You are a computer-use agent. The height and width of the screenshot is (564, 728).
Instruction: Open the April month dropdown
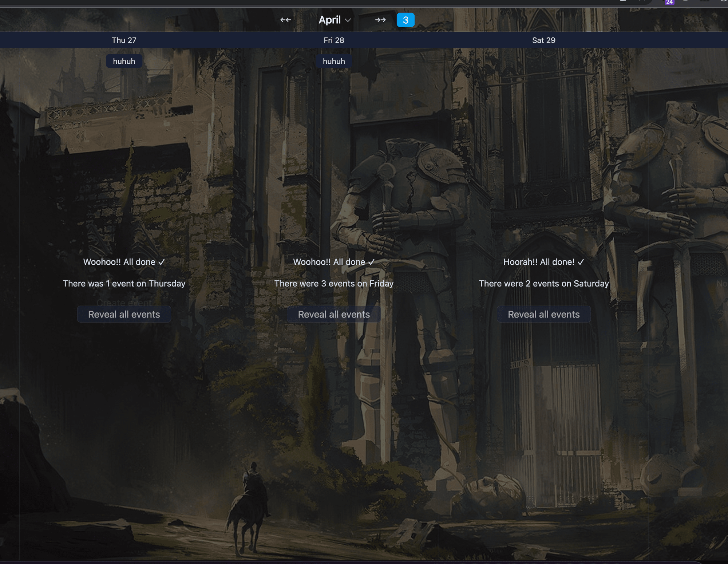[x=335, y=20]
